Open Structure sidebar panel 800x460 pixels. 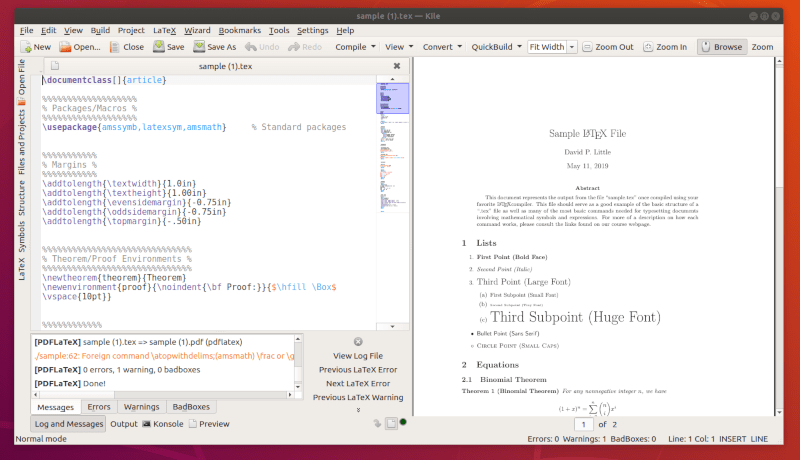click(x=21, y=198)
